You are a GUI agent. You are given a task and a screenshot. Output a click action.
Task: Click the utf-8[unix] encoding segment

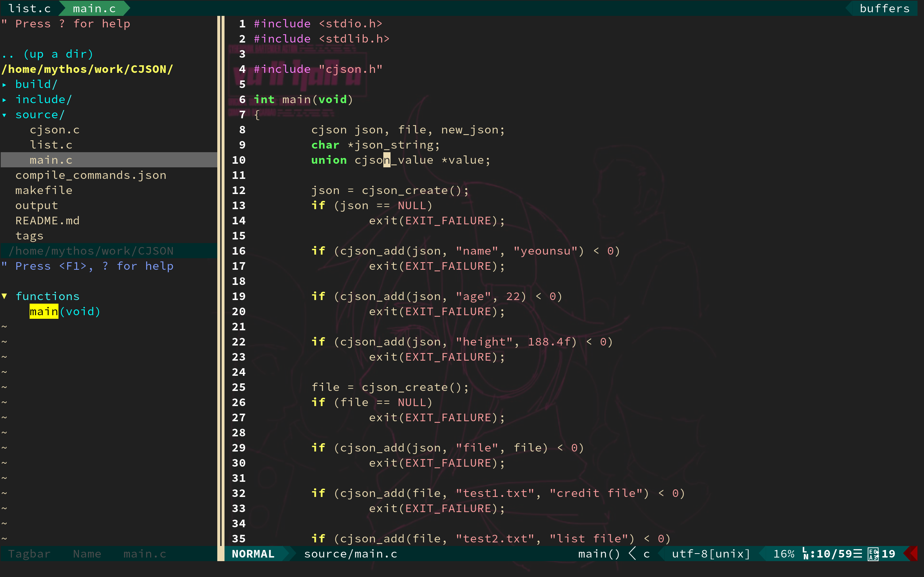click(x=710, y=554)
